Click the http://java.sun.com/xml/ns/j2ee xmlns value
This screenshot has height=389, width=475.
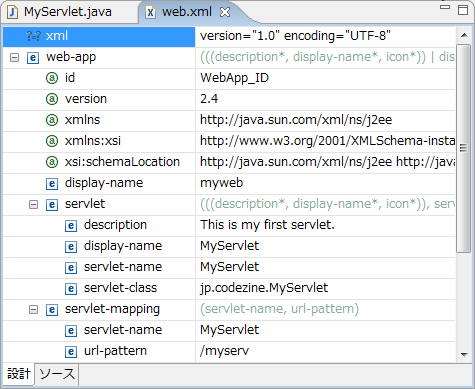point(296,120)
